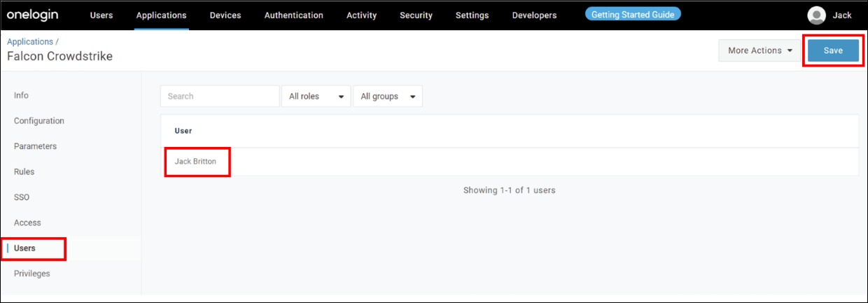868x303 pixels.
Task: Select the Info sidebar tab
Action: (x=21, y=95)
